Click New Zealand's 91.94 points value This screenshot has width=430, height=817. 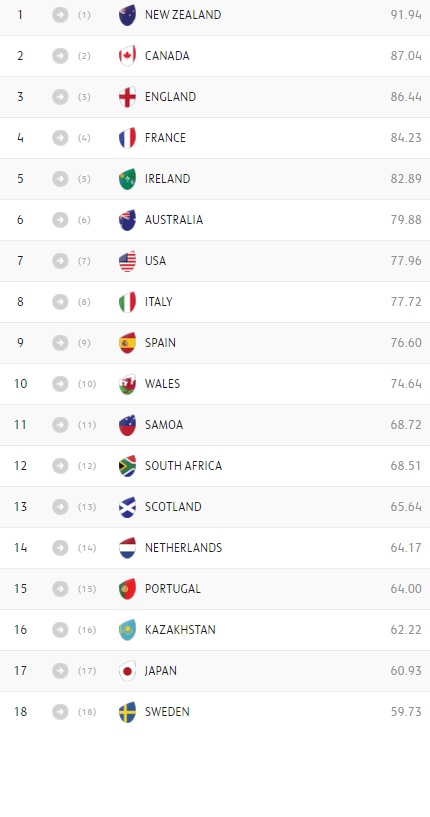pos(406,15)
